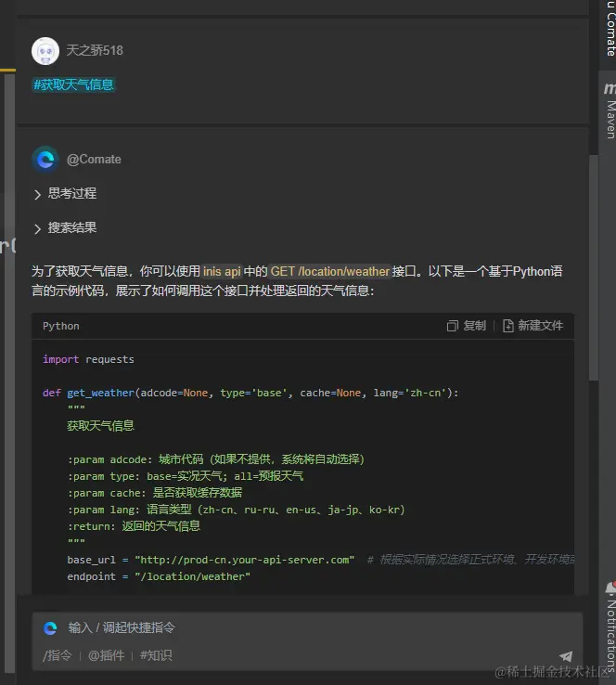Click the copy icon in the code header
The width and height of the screenshot is (616, 685).
pyautogui.click(x=453, y=326)
